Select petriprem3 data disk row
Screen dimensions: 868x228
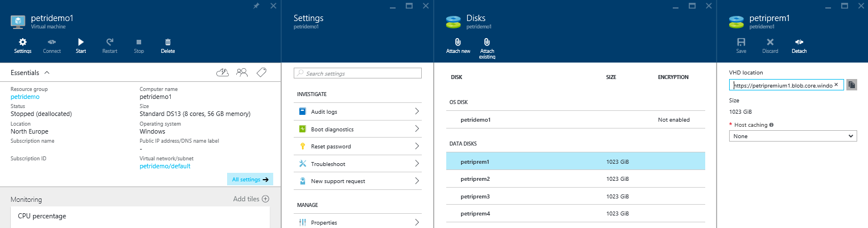pyautogui.click(x=575, y=196)
